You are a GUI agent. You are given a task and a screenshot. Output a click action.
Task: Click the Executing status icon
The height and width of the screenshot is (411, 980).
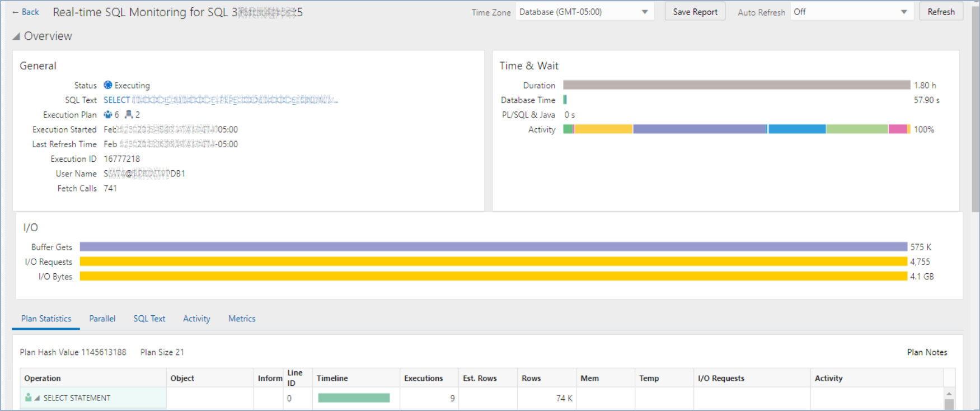[x=108, y=85]
